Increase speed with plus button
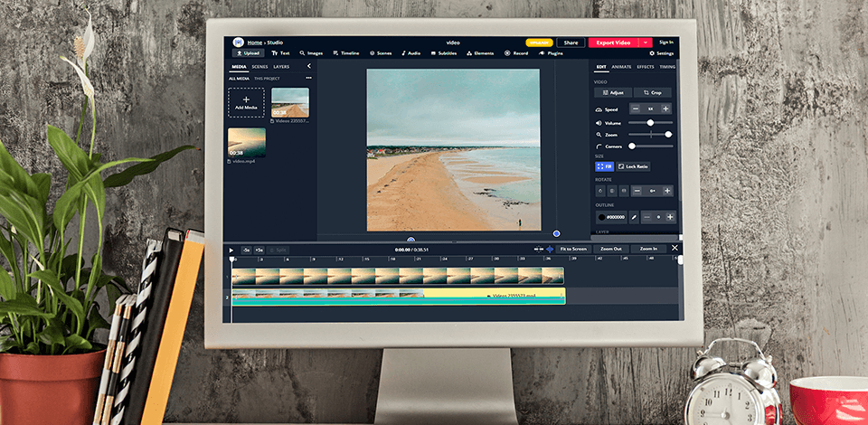Viewport: 868px width, 425px height. click(x=666, y=109)
